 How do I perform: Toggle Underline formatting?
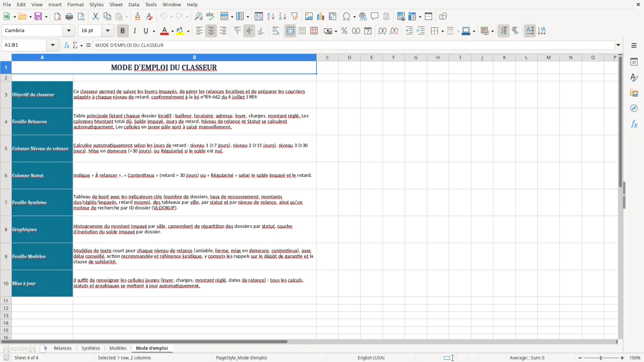145,31
